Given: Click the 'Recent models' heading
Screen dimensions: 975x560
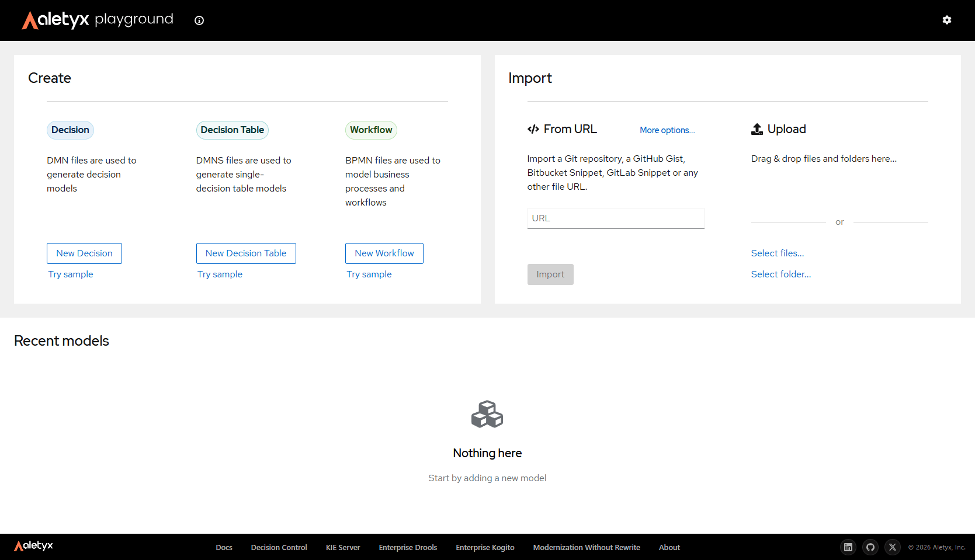Looking at the screenshot, I should (x=61, y=341).
